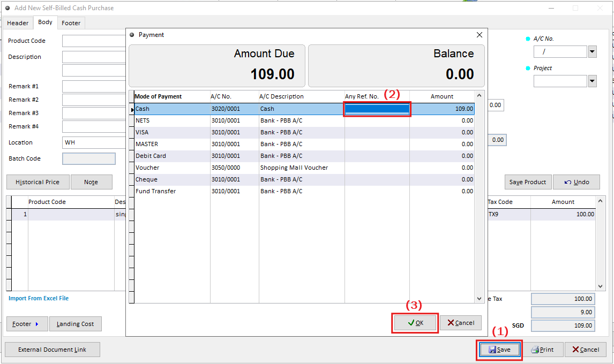Viewport: 614px width, 364px height.
Task: Select the MASTER payment mode row
Action: coord(304,144)
